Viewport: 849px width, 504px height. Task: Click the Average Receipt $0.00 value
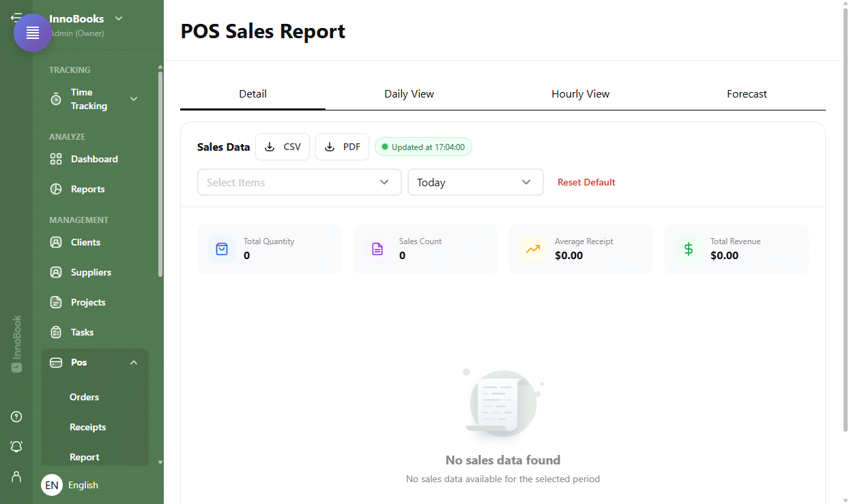click(569, 256)
